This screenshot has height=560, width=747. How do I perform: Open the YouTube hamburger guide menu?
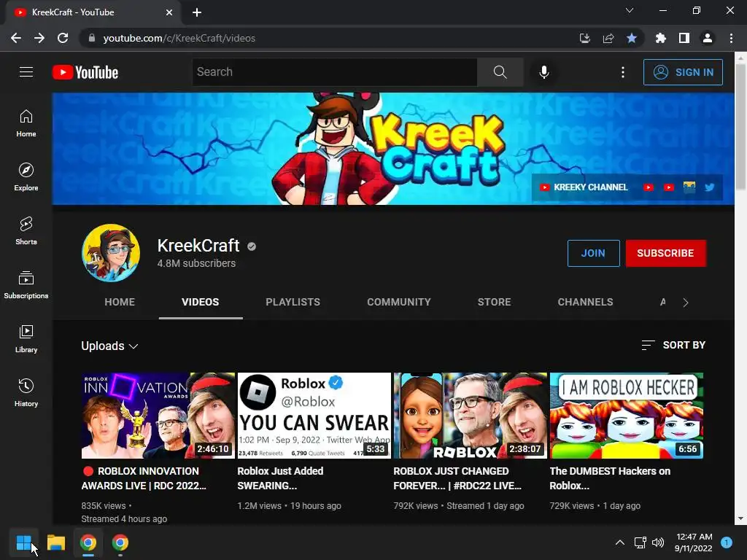26,72
